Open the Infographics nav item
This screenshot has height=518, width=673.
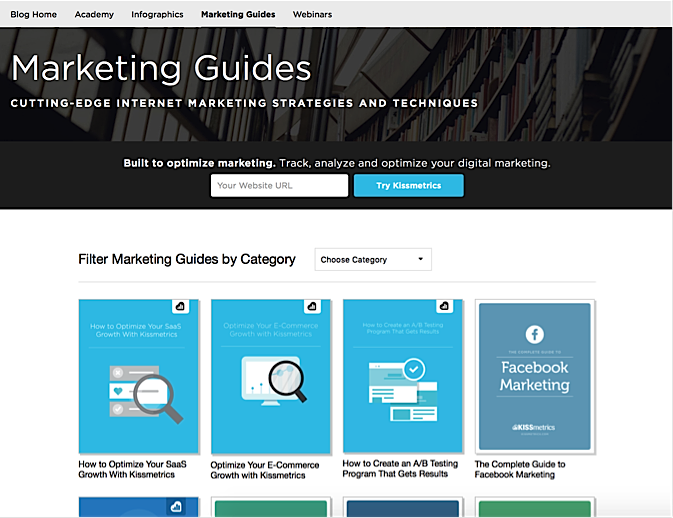point(157,14)
